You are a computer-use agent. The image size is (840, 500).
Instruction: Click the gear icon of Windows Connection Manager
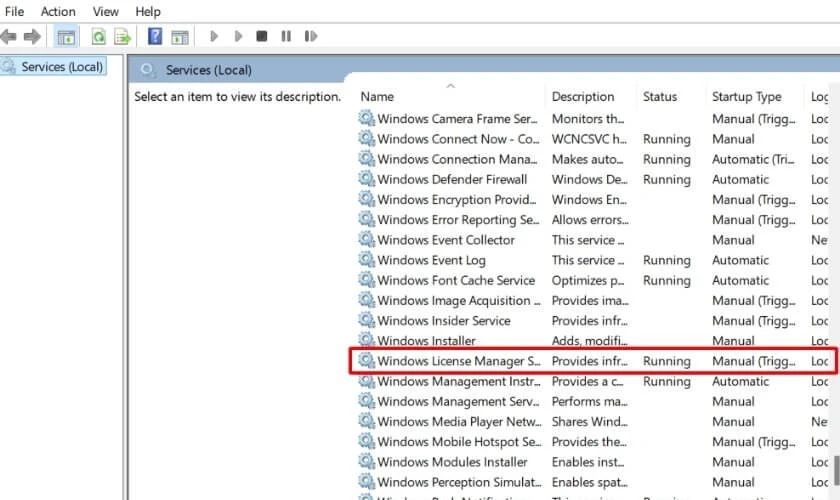(x=366, y=159)
